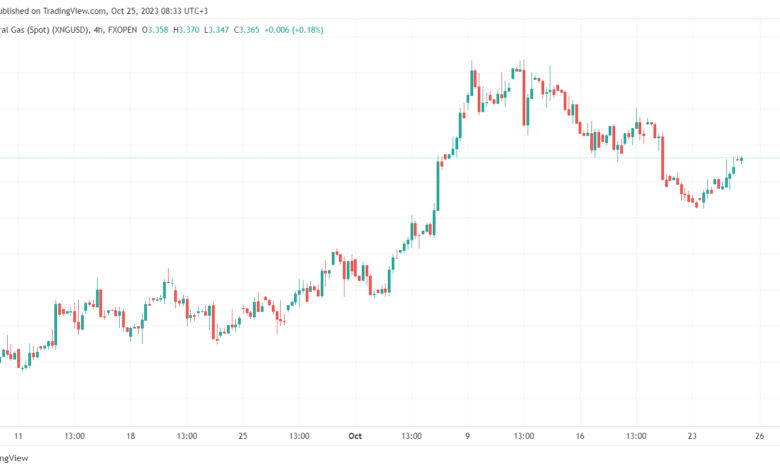The image size is (780, 470).
Task: Click the Oct month label on time axis
Action: pyautogui.click(x=355, y=436)
